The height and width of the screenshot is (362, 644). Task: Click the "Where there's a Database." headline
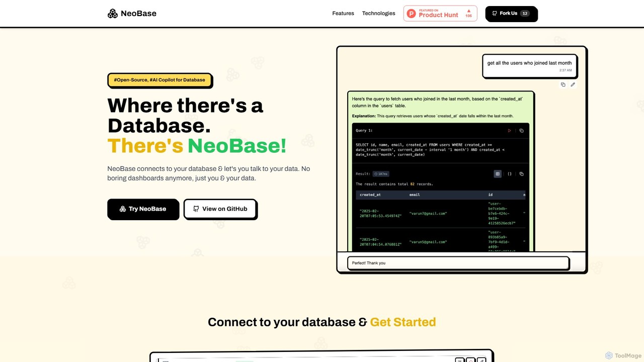(185, 115)
